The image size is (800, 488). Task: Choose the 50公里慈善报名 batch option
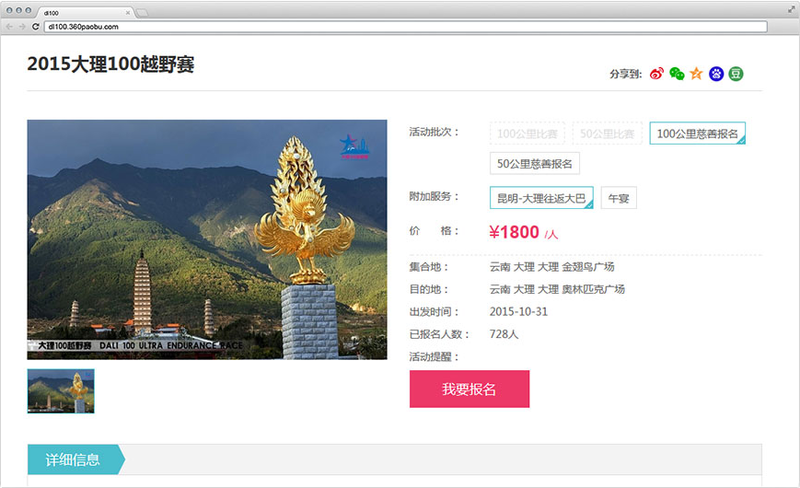pyautogui.click(x=535, y=164)
